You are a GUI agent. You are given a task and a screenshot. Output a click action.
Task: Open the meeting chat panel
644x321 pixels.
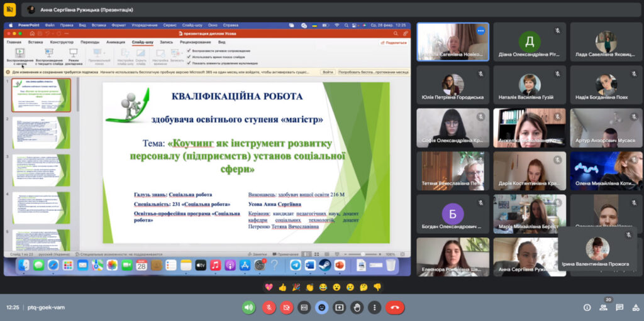point(619,308)
